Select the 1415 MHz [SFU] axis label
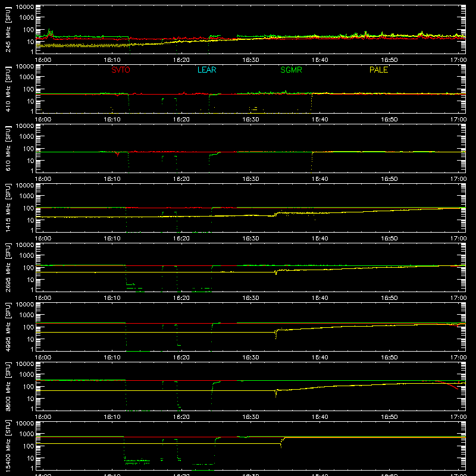Image resolution: width=476 pixels, height=476 pixels. tap(8, 208)
